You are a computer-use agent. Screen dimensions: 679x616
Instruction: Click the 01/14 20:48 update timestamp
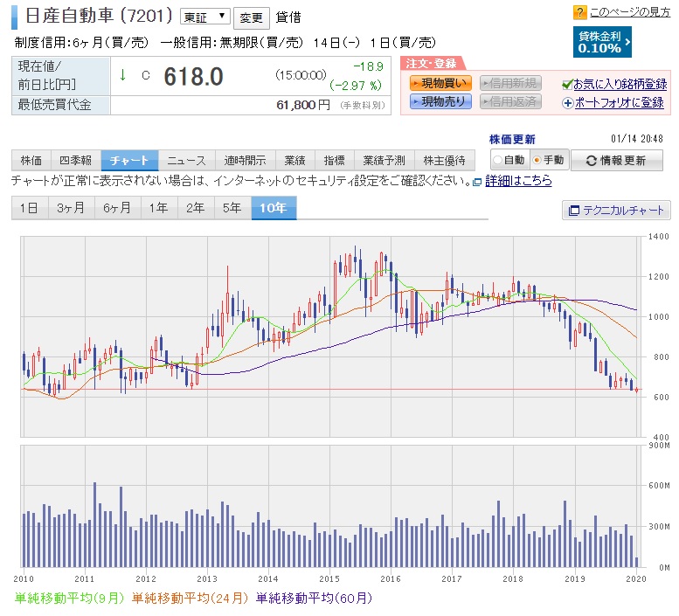click(637, 139)
